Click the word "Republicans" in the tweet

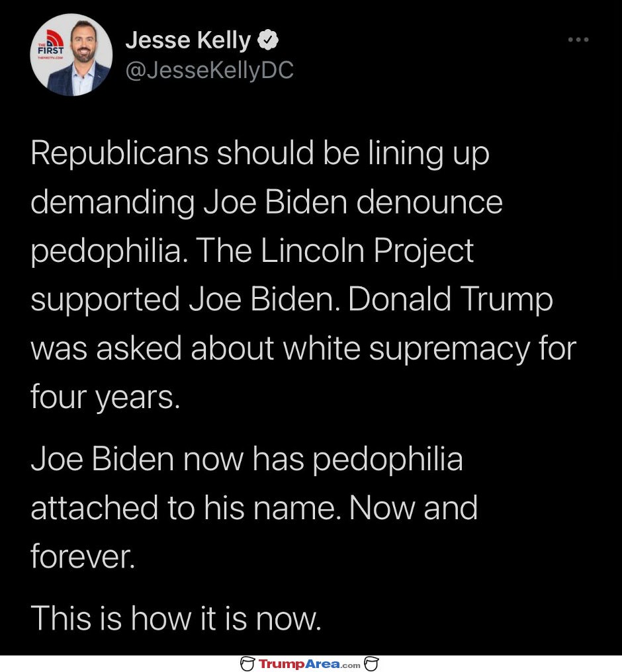120,154
